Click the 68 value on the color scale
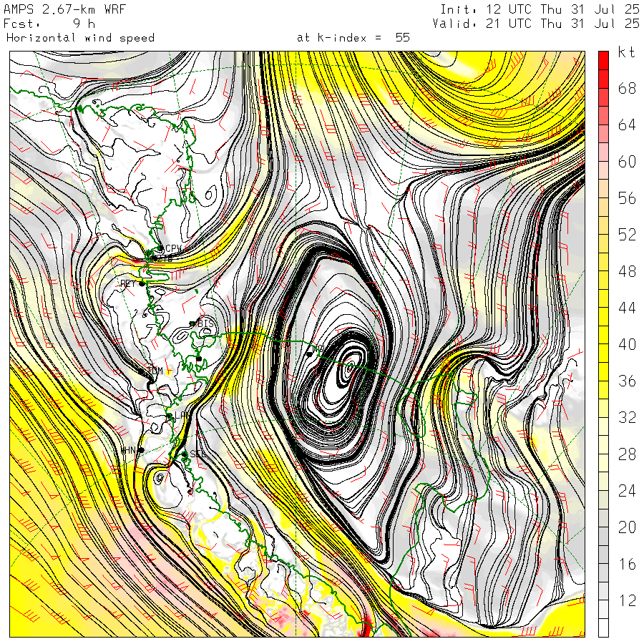This screenshot has height=644, width=644. click(627, 88)
